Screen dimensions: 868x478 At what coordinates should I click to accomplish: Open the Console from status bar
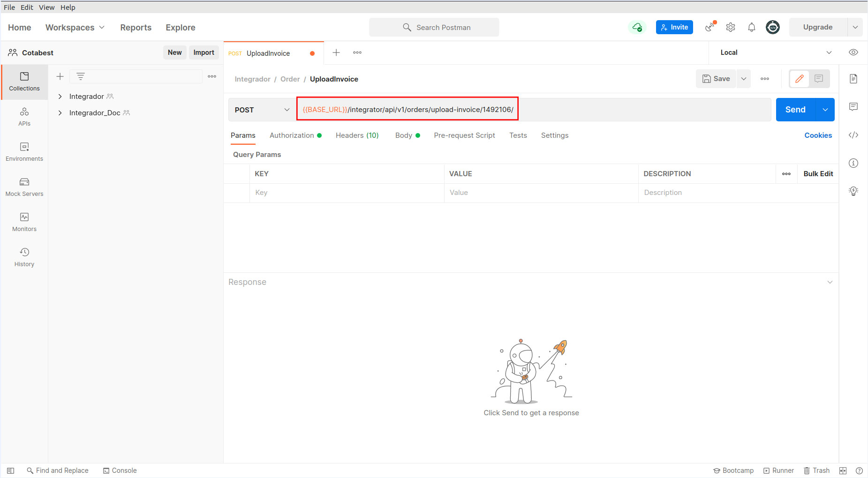(120, 471)
